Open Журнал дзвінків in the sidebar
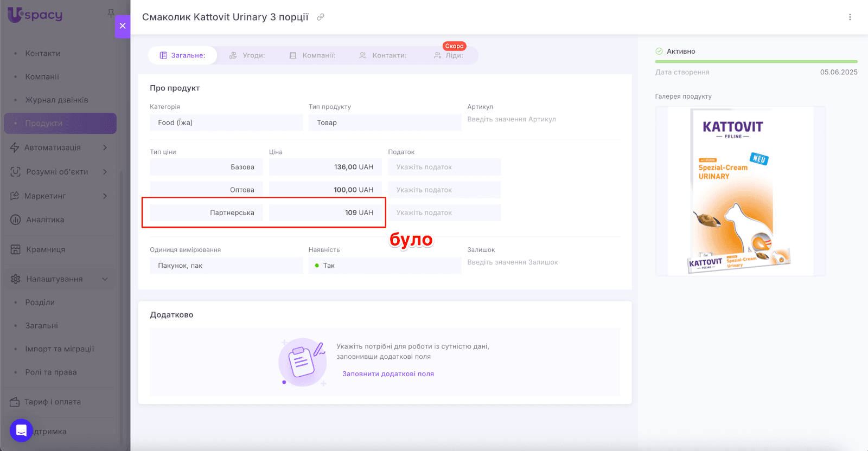Image resolution: width=868 pixels, height=451 pixels. click(x=57, y=100)
